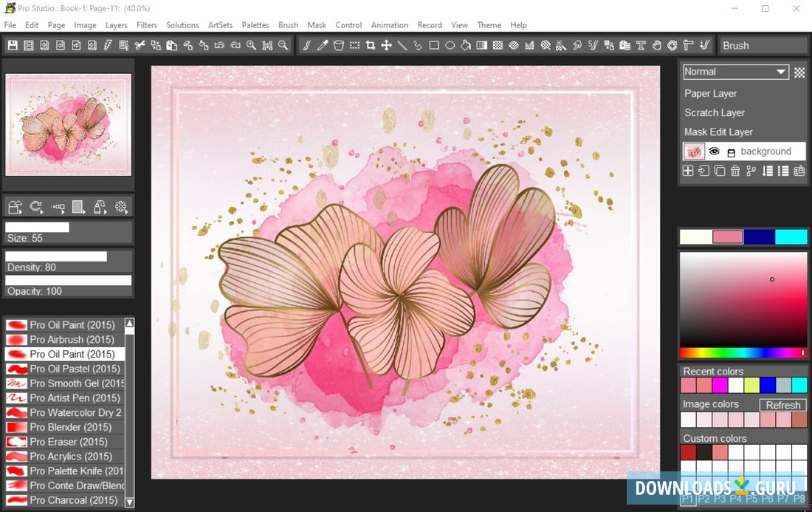Click the Zoom Out magnifier icon
Viewport: 812px width, 512px height.
[283, 46]
